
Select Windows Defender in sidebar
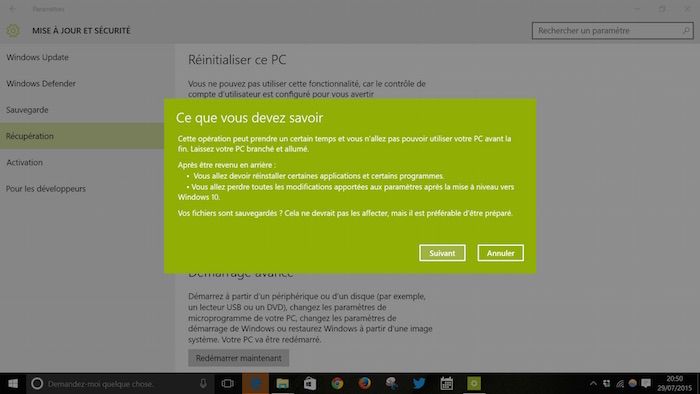(41, 83)
